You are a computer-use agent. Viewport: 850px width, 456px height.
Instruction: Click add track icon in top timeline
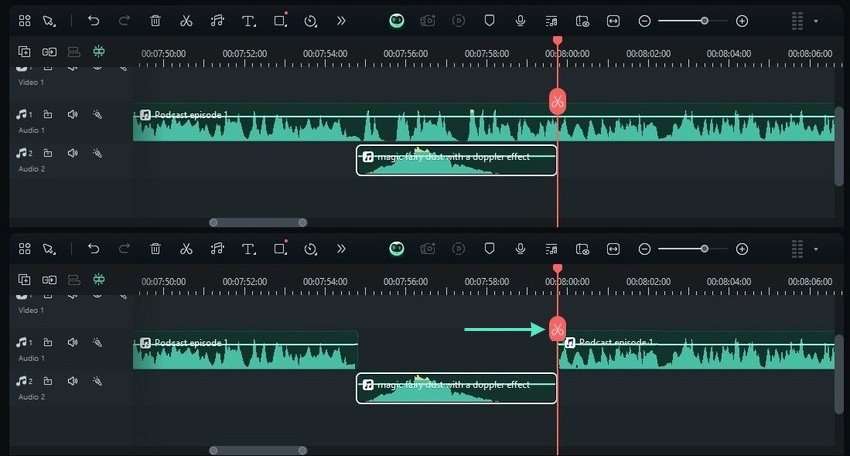(x=24, y=52)
